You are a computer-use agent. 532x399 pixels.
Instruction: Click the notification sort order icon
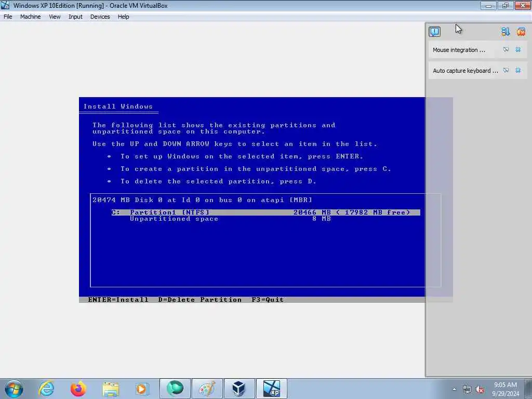pos(506,32)
